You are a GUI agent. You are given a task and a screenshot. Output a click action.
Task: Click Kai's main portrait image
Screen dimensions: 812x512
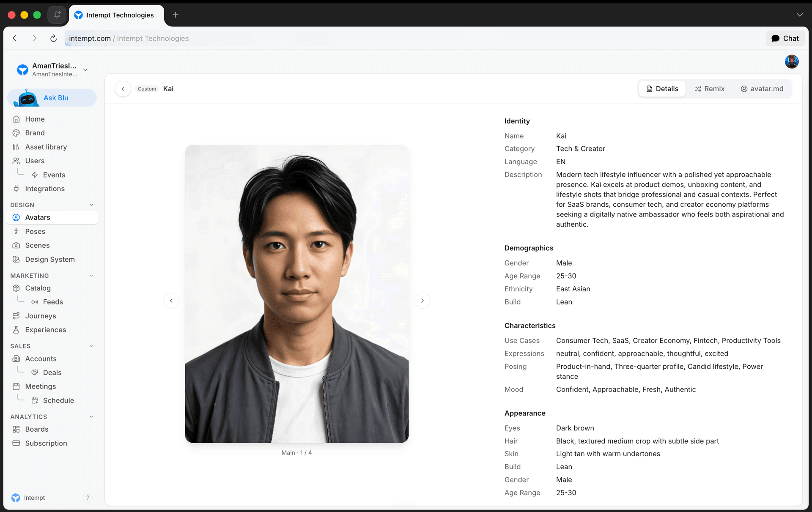pos(297,294)
